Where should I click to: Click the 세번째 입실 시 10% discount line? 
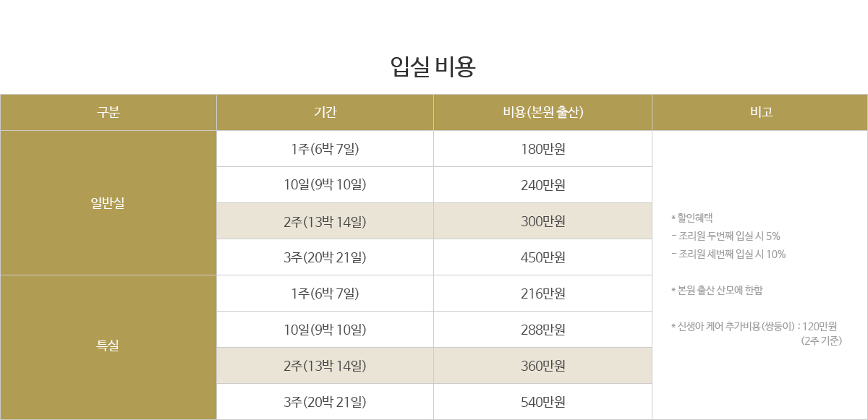click(x=729, y=254)
